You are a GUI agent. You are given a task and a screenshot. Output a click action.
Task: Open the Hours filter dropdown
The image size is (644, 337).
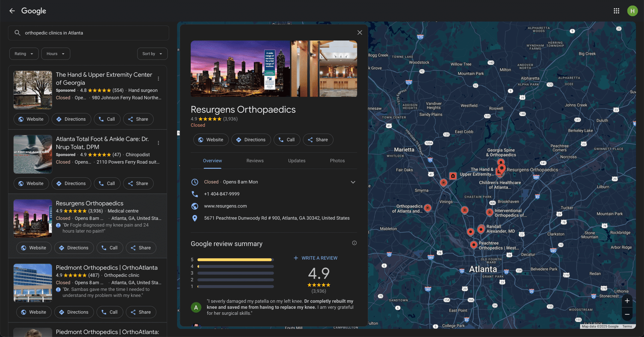[x=56, y=54]
